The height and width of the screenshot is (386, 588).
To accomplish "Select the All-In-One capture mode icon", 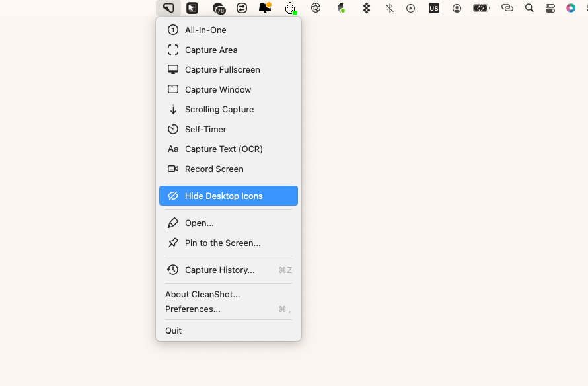I will (172, 30).
